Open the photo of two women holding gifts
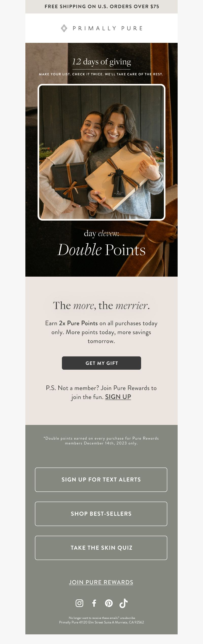The image size is (203, 644). (101, 152)
